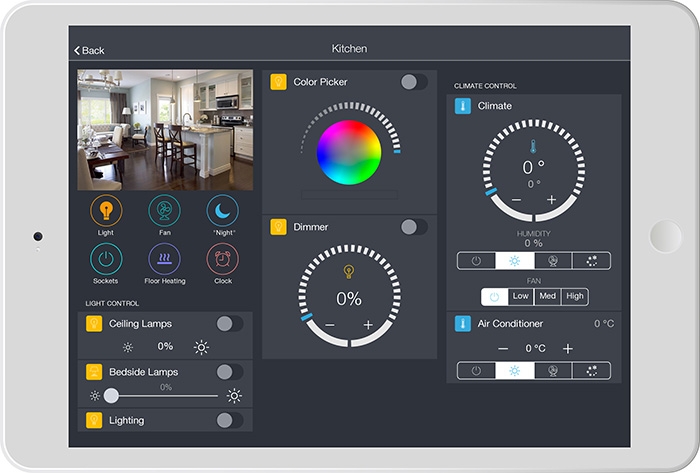Tap the Light scene icon
700x473 pixels.
pos(106,211)
